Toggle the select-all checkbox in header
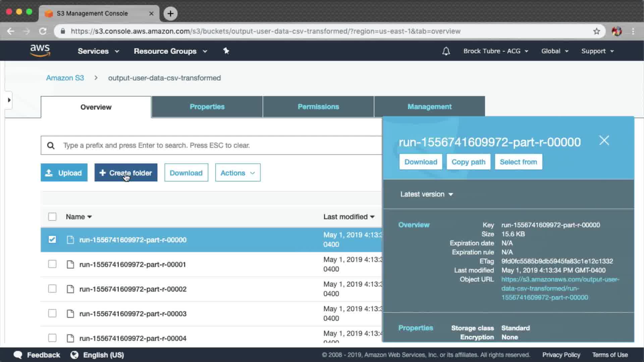The width and height of the screenshot is (644, 362). (x=52, y=217)
